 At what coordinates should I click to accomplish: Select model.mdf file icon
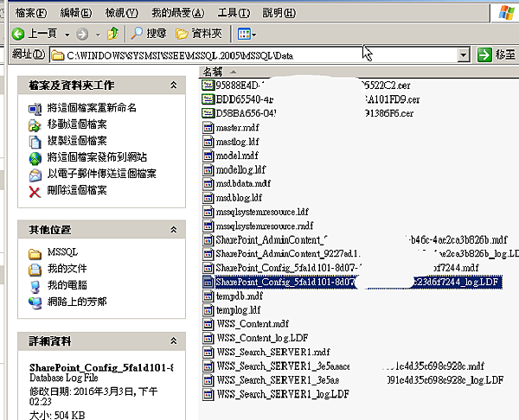(x=208, y=156)
